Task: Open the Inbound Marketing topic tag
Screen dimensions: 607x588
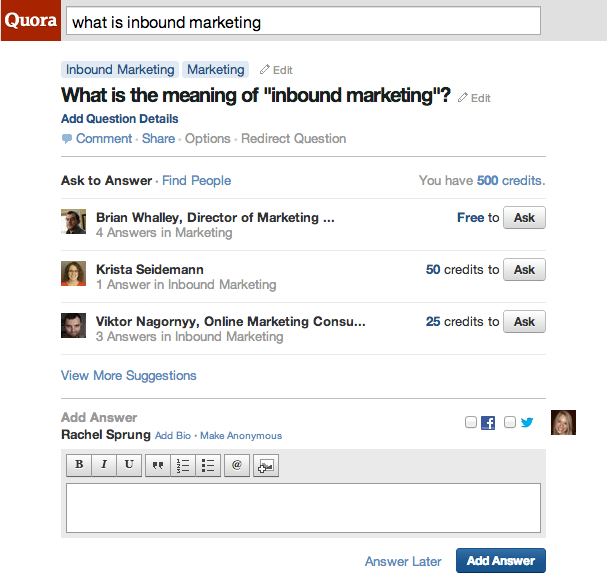Action: (120, 70)
